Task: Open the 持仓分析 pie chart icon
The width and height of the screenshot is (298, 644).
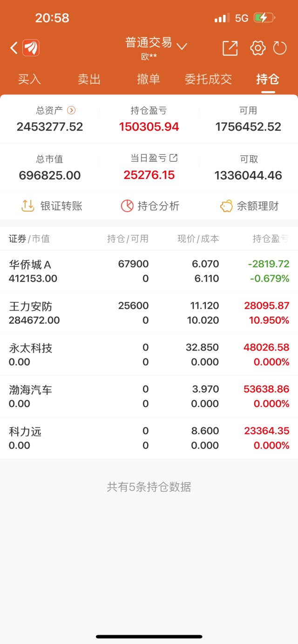Action: [127, 206]
